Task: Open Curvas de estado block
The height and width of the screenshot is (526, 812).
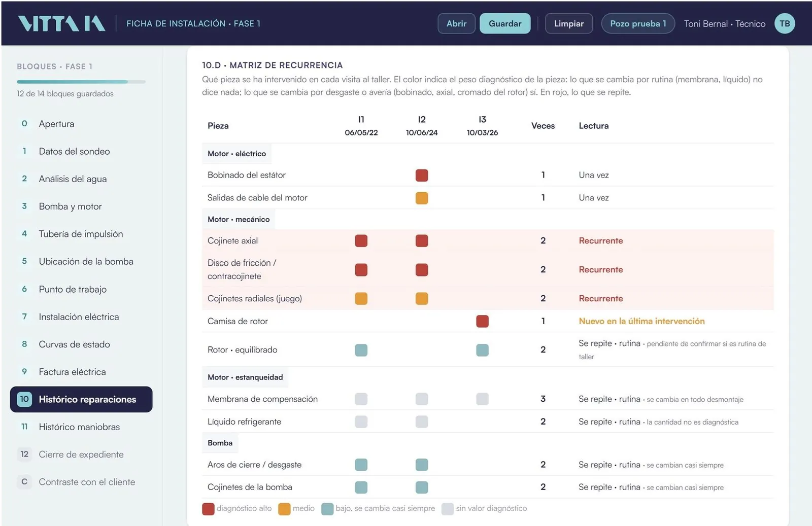Action: [x=81, y=344]
